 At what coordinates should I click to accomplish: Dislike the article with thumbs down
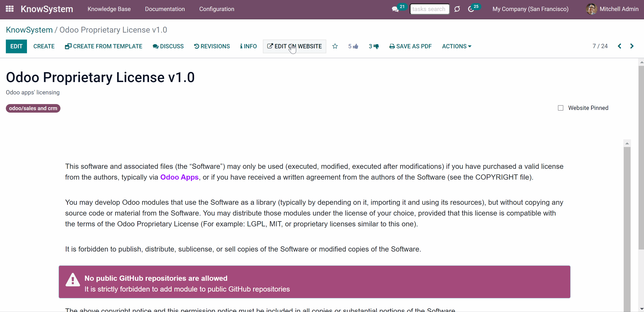click(x=374, y=46)
